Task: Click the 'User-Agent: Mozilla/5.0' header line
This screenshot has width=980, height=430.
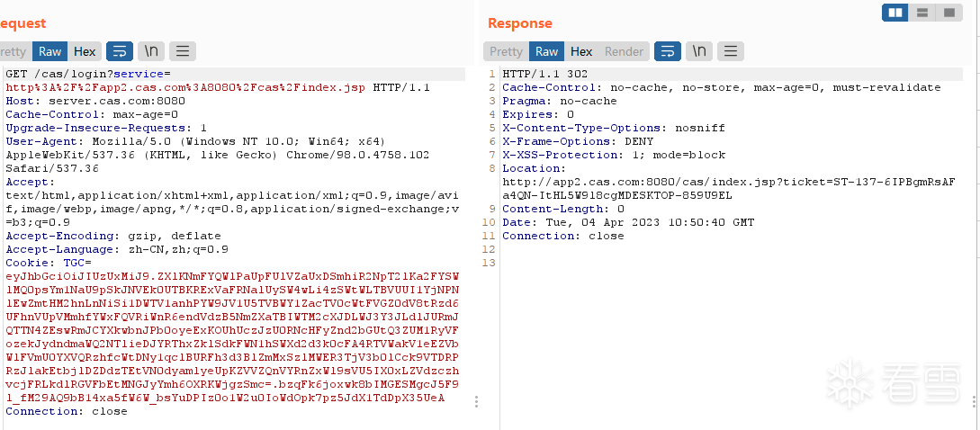Action: click(195, 141)
